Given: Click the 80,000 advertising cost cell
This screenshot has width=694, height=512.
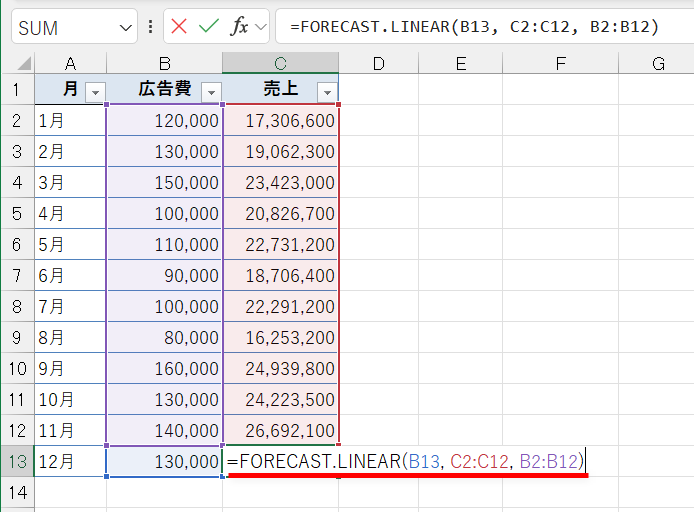Looking at the screenshot, I should [x=165, y=337].
